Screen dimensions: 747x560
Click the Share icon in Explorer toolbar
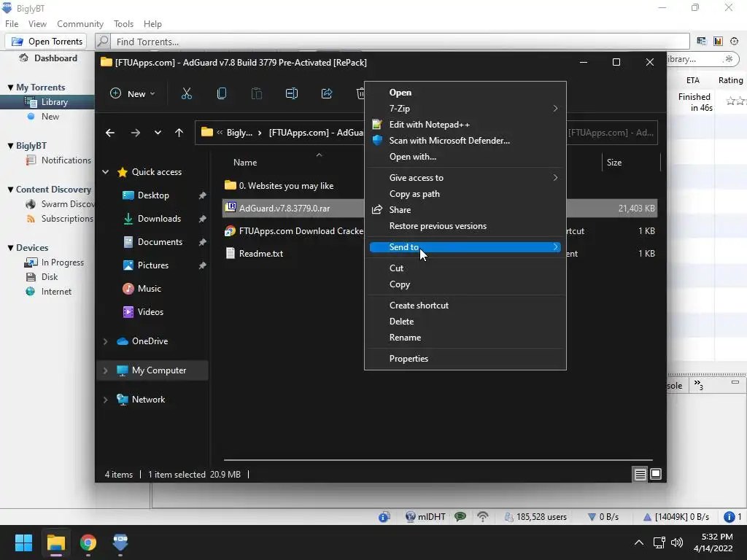click(x=327, y=94)
